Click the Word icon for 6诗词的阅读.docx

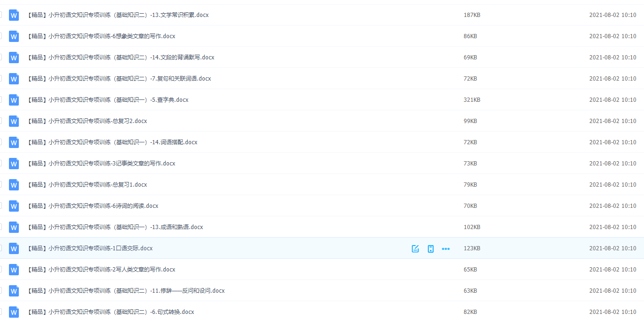click(14, 206)
